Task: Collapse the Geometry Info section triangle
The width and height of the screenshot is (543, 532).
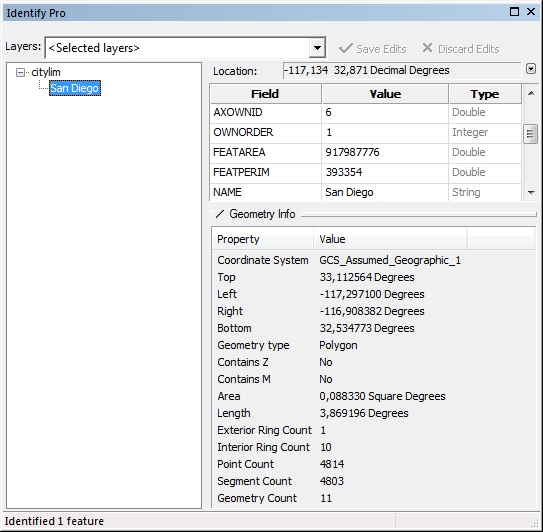Action: tap(219, 214)
